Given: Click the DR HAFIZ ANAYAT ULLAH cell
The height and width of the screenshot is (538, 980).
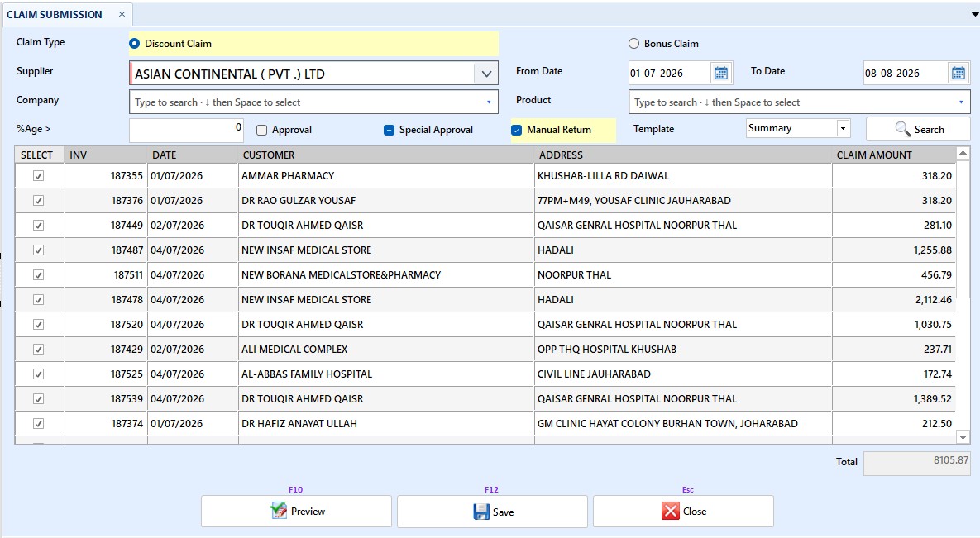Looking at the screenshot, I should click(x=386, y=424).
